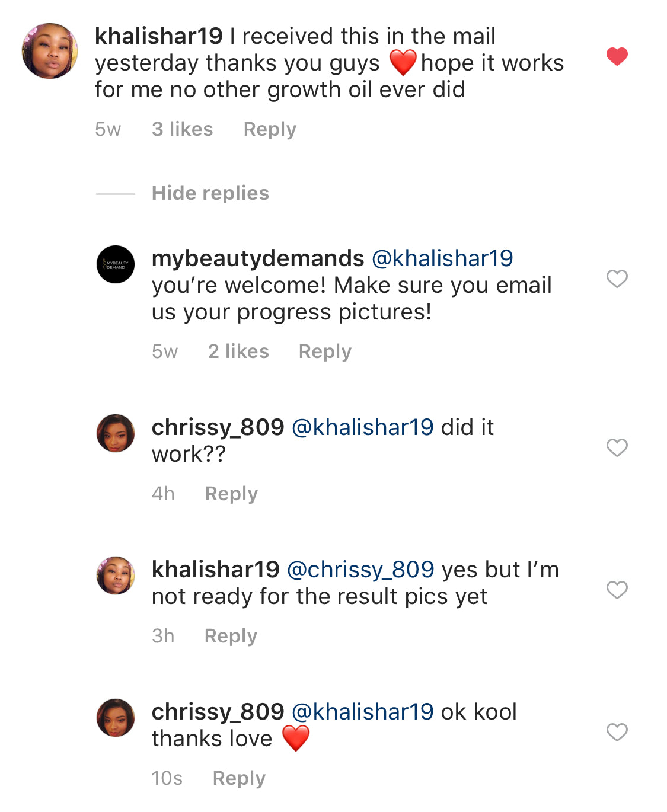Like khalishar19's 'not ready for result pics' reply
This screenshot has width=667, height=812.
tap(617, 590)
